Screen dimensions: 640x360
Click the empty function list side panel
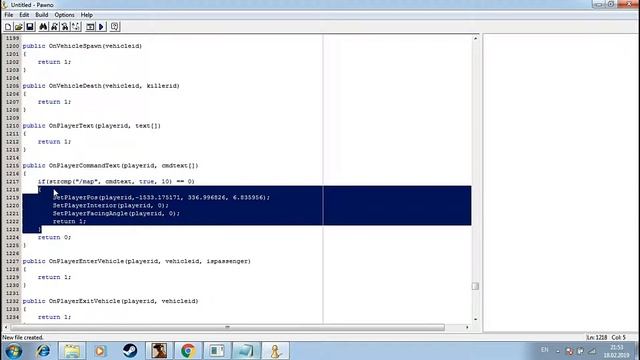click(561, 183)
